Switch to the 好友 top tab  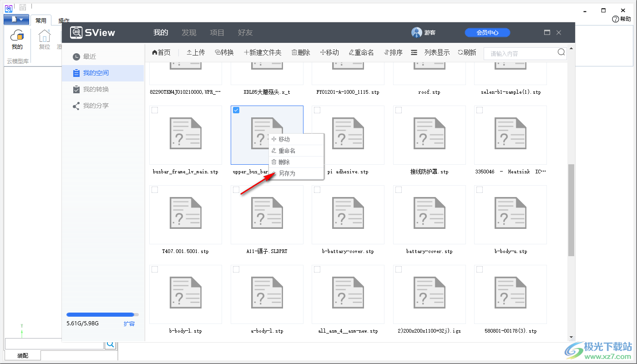click(245, 32)
